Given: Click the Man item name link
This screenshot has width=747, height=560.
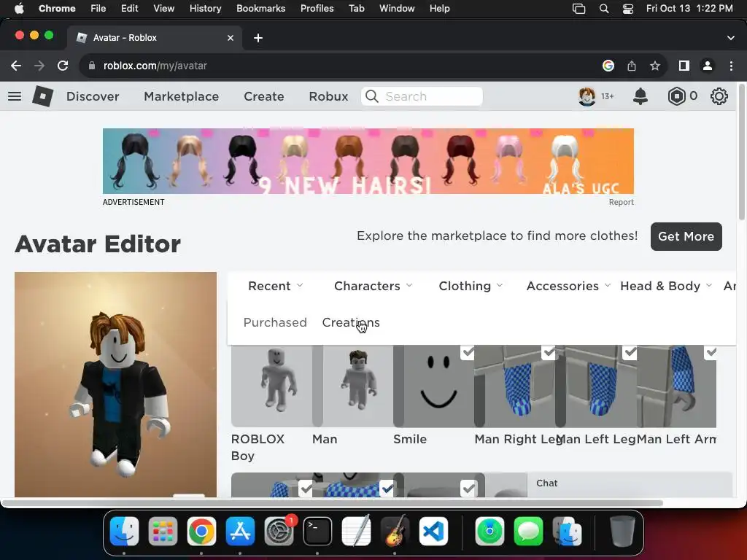Looking at the screenshot, I should tap(325, 439).
